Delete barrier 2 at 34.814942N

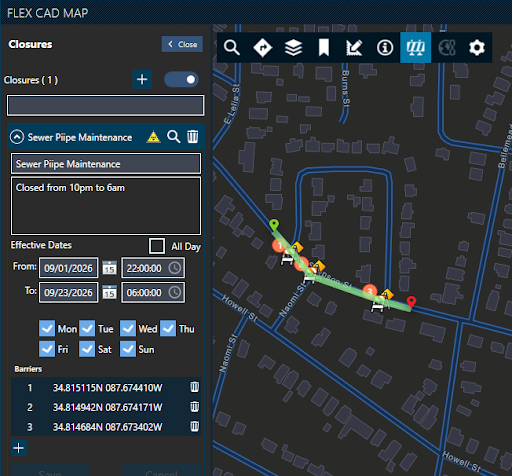tap(195, 407)
